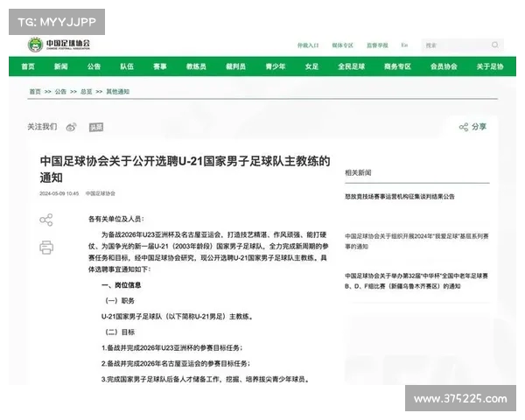525x420 pixels.
Task: Go to 青少年 navigation section
Action: pos(274,66)
